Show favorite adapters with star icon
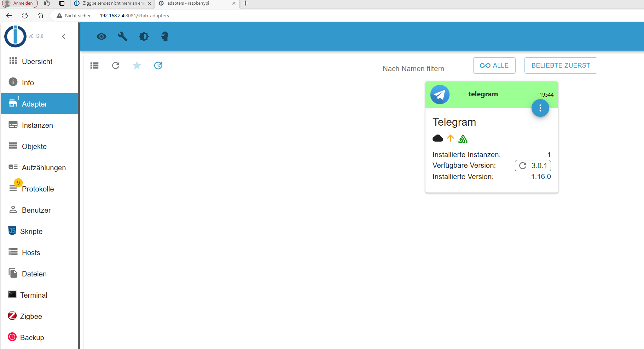This screenshot has width=644, height=349. point(137,65)
